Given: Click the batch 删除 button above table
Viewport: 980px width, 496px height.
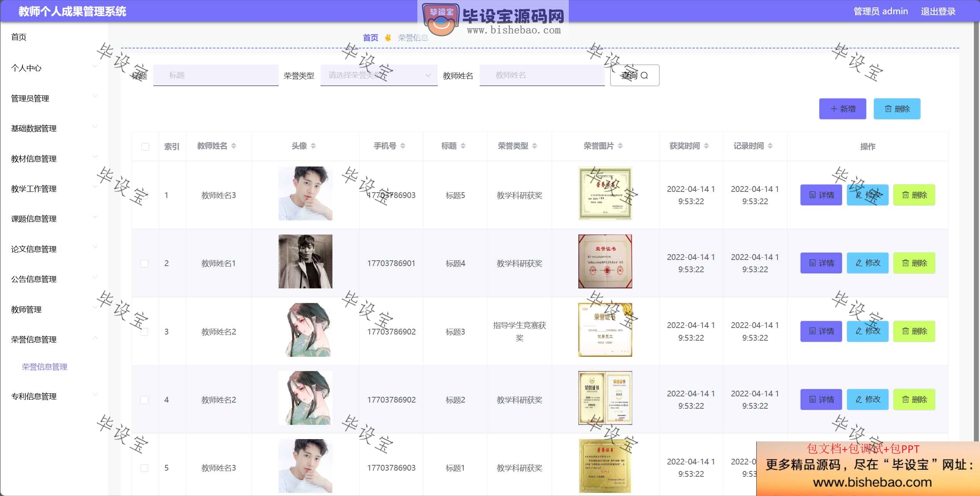Looking at the screenshot, I should pyautogui.click(x=897, y=109).
